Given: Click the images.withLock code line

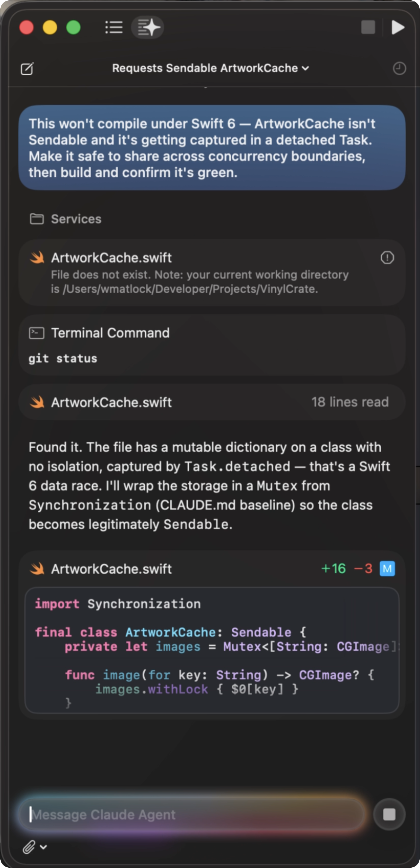Looking at the screenshot, I should (197, 689).
